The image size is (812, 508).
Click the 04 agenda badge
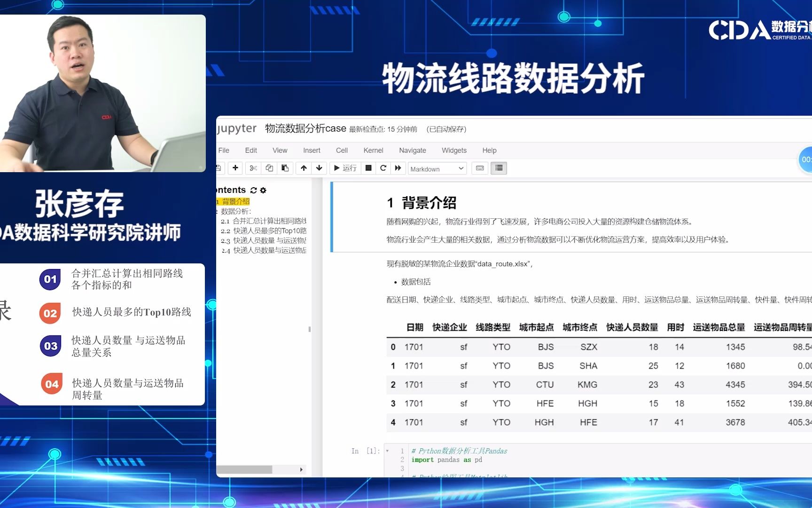(x=52, y=384)
